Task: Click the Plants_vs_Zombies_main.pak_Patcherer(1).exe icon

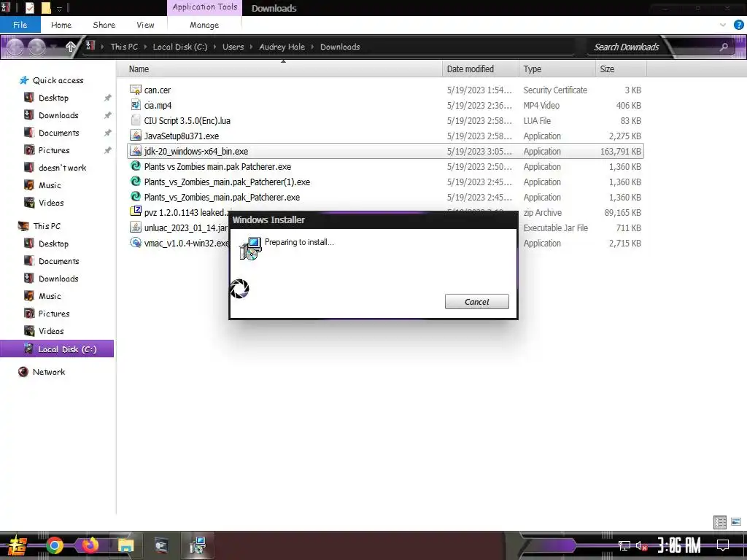Action: [x=136, y=181]
